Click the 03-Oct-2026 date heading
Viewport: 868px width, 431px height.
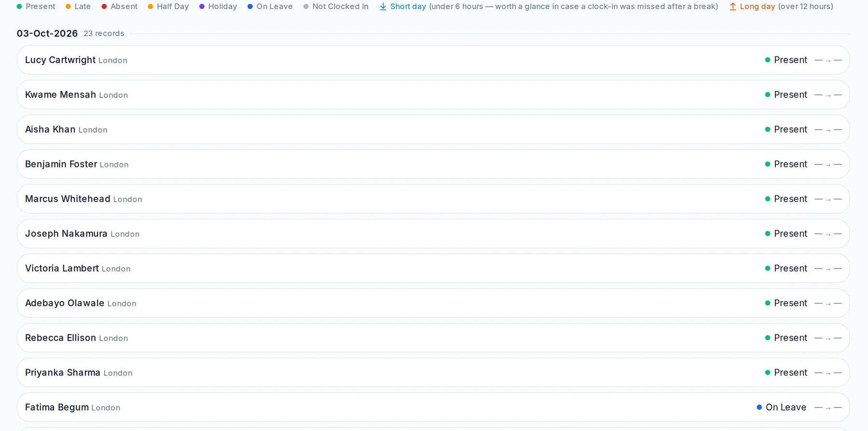click(x=47, y=33)
